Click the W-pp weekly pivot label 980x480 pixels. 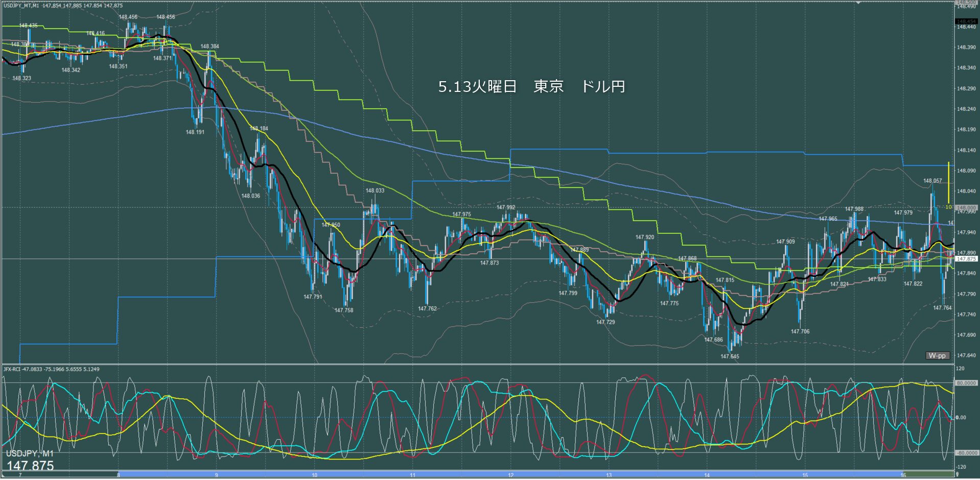(x=937, y=355)
